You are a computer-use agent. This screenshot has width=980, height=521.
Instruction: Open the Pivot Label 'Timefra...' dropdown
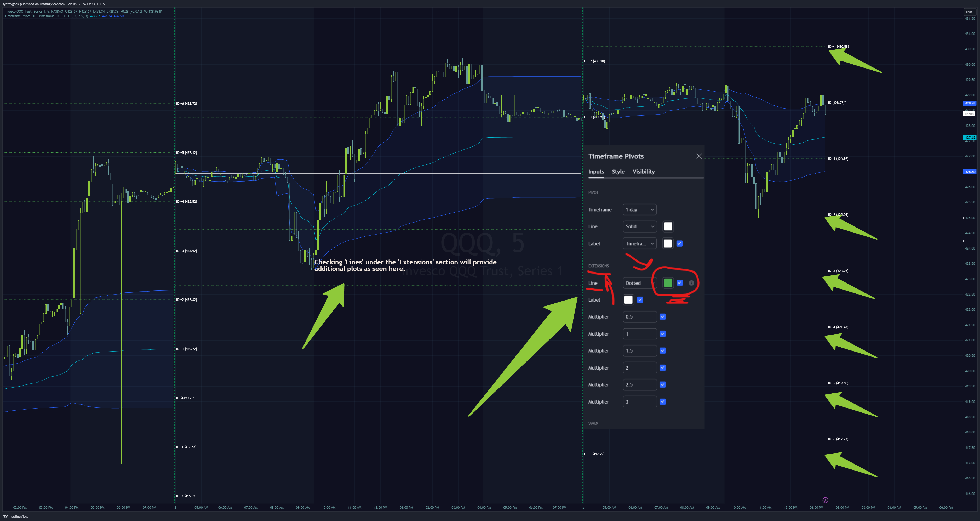tap(639, 243)
